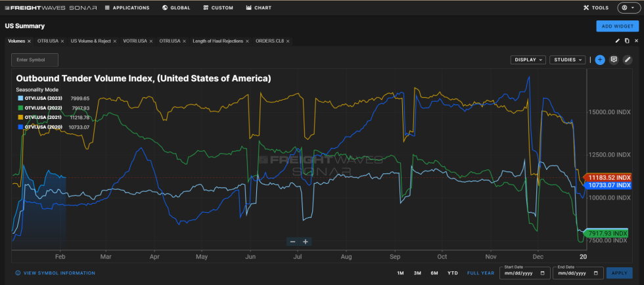Open the user account dropdown

coord(630,8)
